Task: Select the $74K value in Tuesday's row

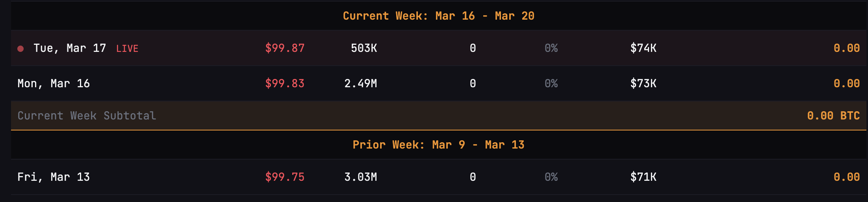Action: (x=643, y=48)
